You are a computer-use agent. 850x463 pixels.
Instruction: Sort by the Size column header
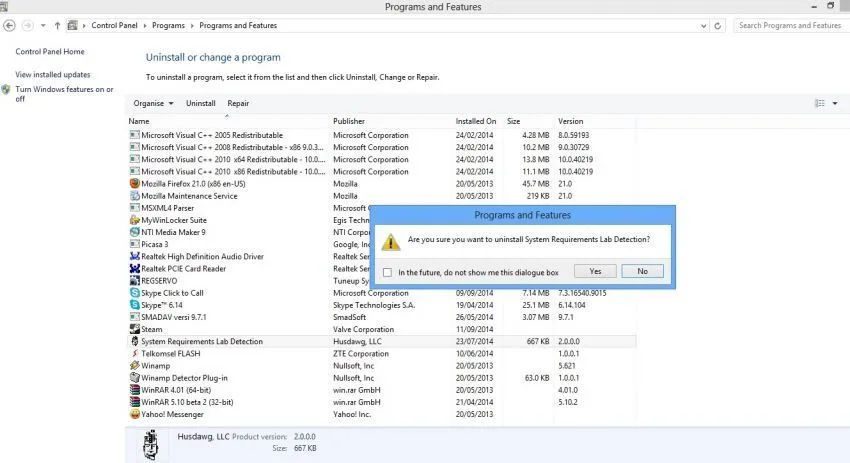tap(513, 121)
